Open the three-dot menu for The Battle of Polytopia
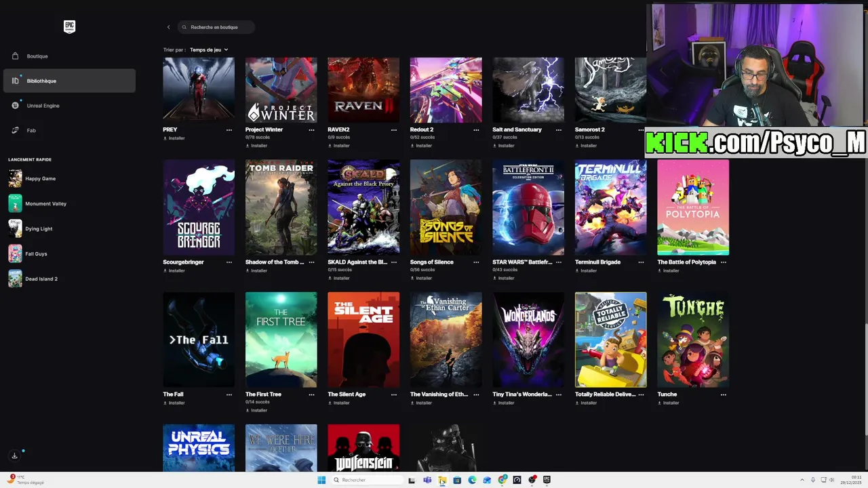The width and height of the screenshot is (868, 488). point(724,262)
